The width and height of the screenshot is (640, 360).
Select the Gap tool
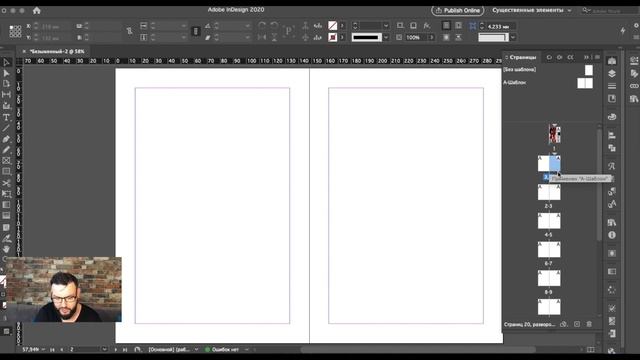pyautogui.click(x=6, y=95)
